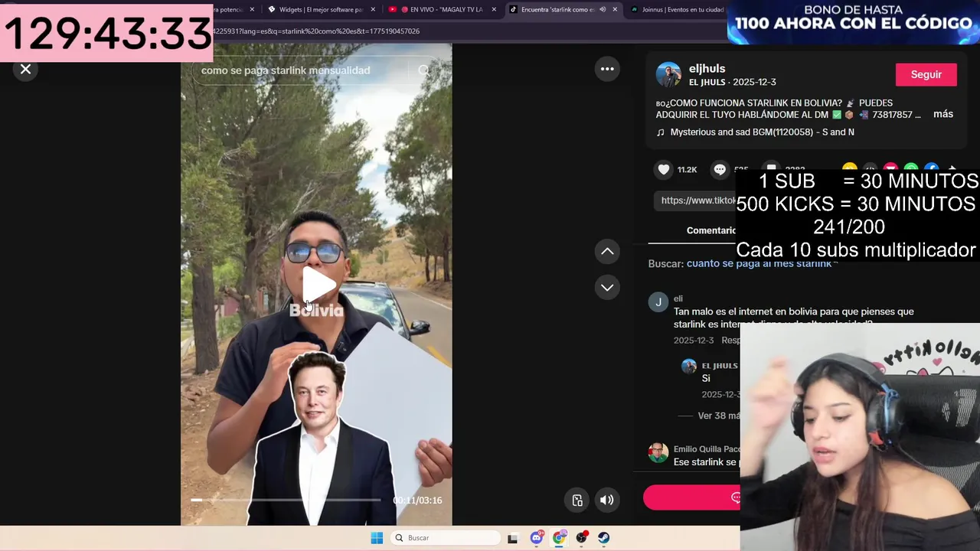Expand the video description with 'más'
The width and height of the screenshot is (980, 551).
pos(943,114)
